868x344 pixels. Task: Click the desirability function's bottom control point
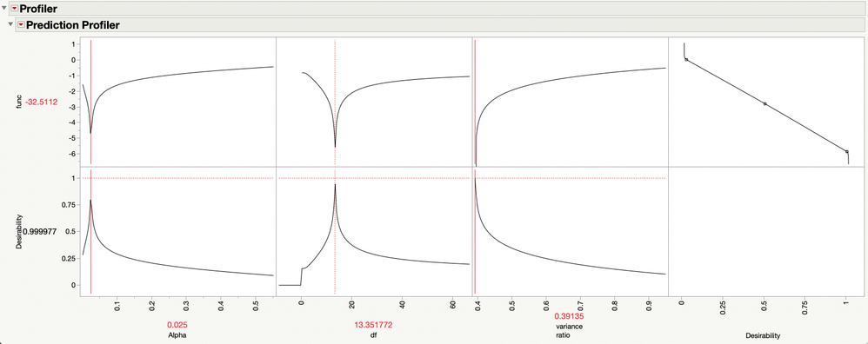847,151
